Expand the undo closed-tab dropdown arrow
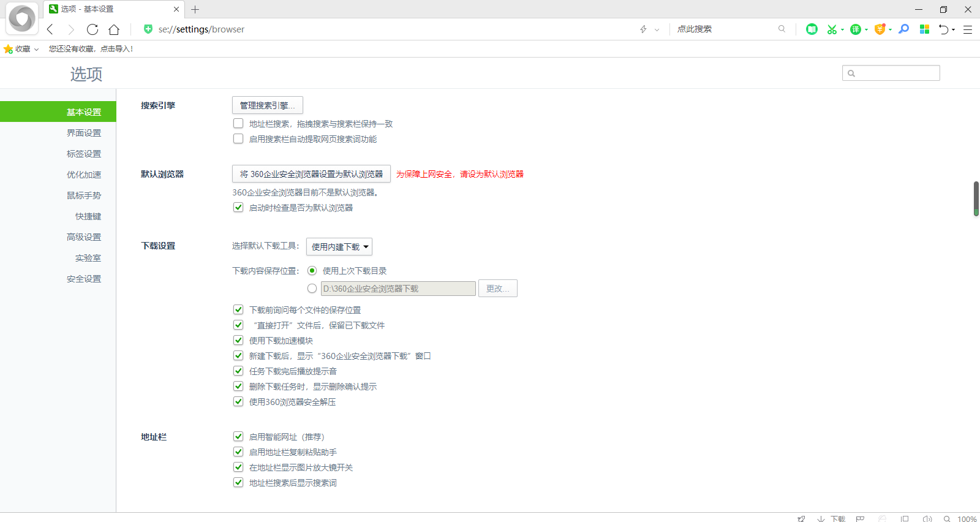This screenshot has height=522, width=980. point(953,29)
